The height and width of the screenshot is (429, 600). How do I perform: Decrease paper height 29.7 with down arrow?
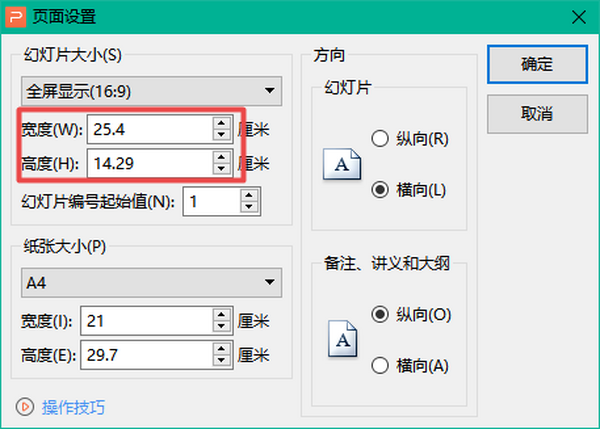point(222,360)
